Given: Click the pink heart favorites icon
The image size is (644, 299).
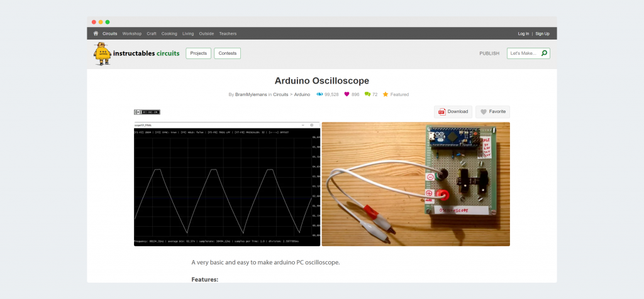Looking at the screenshot, I should click(347, 94).
